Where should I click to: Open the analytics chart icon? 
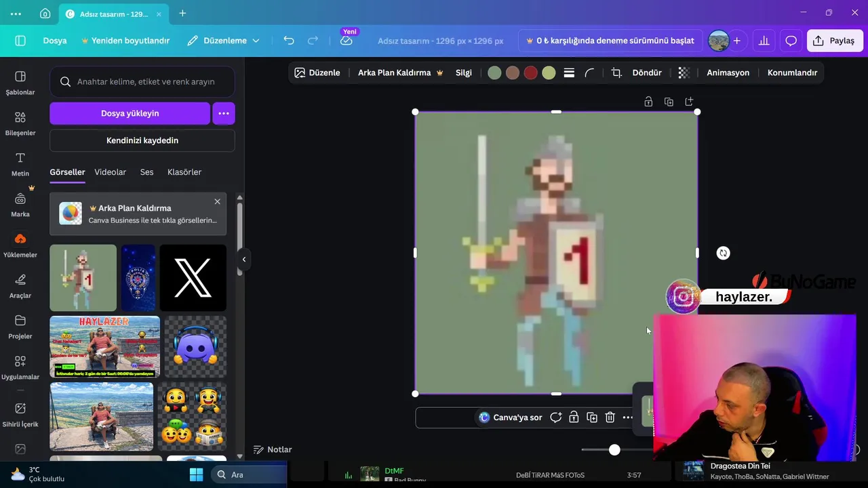[764, 41]
